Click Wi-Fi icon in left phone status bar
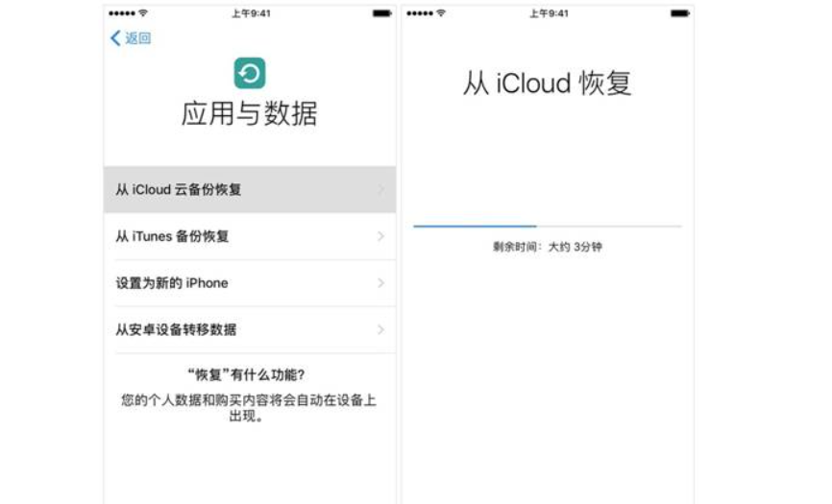832x504 pixels. point(143,13)
